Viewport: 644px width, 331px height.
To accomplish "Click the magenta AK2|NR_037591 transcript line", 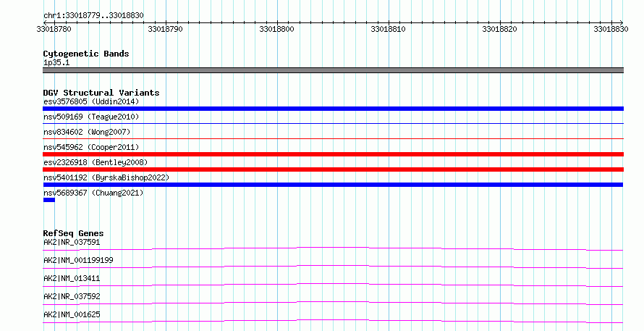I will [x=333, y=248].
